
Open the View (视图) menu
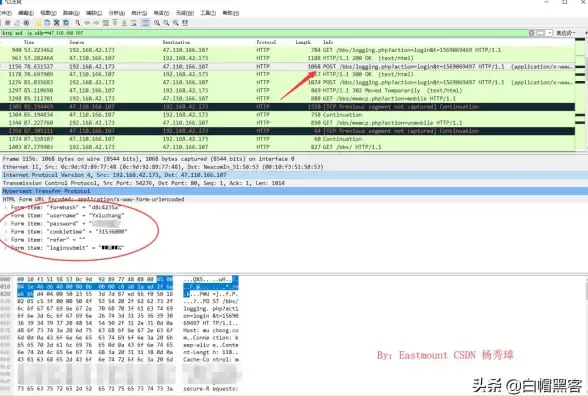(48, 13)
